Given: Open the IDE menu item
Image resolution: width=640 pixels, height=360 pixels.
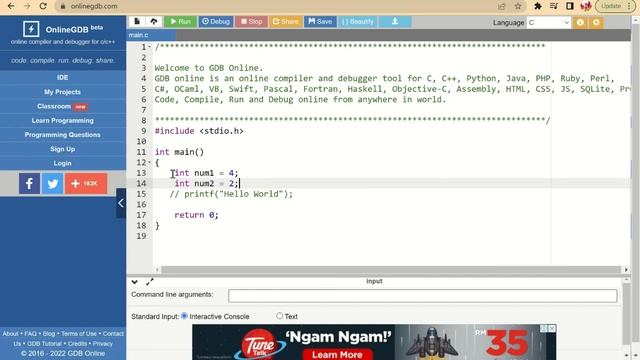Looking at the screenshot, I should 62,78.
